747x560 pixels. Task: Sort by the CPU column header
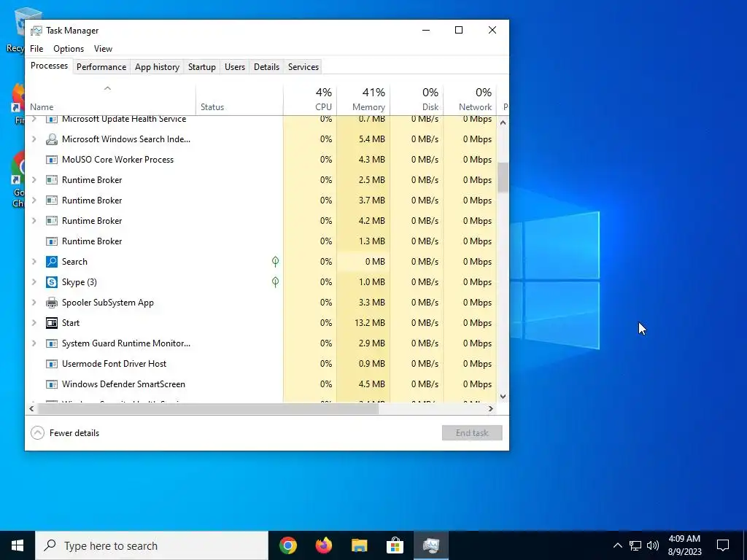pos(309,100)
